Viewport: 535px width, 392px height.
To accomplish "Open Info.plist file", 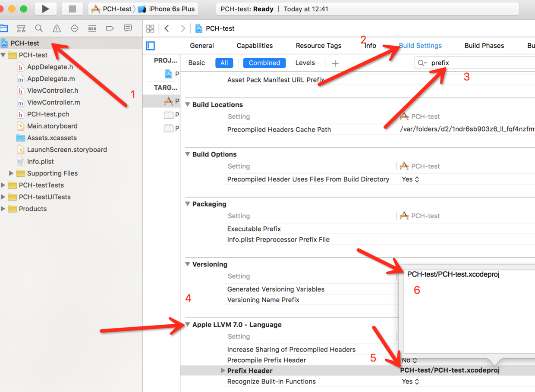I will 41,162.
